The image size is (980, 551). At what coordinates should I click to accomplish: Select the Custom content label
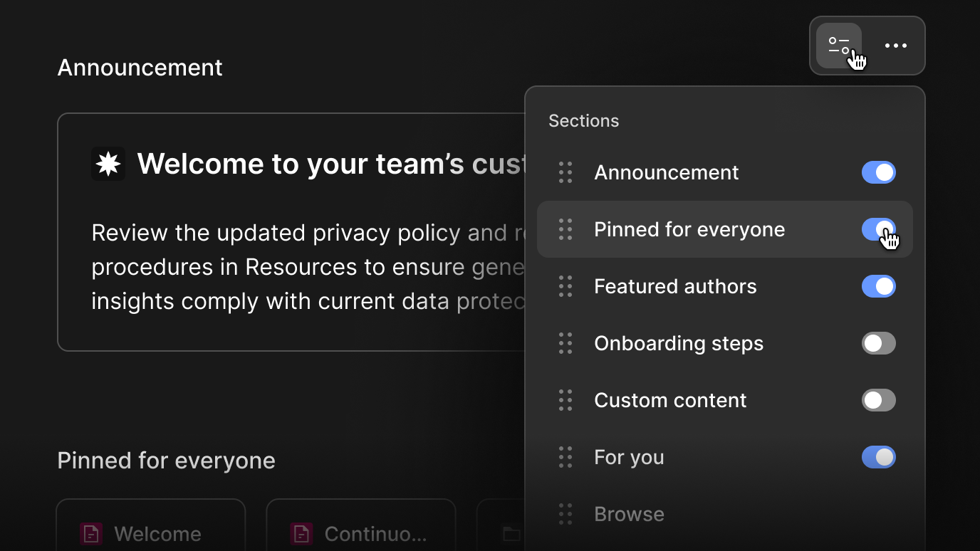coord(670,400)
